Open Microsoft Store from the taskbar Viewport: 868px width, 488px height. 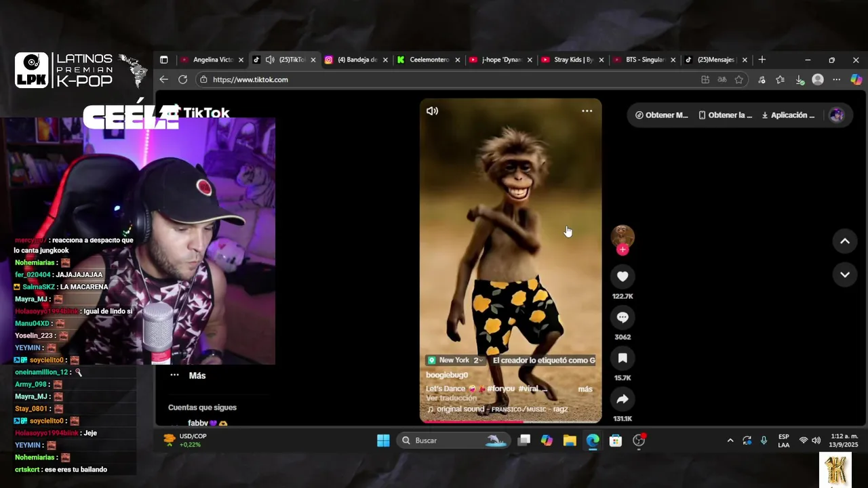pos(616,441)
